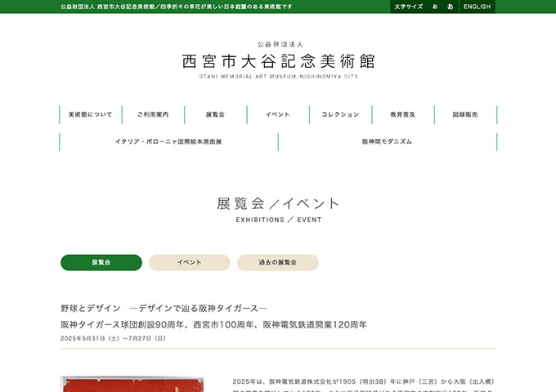
Task: Open イベント in the main navigation bar
Action: click(x=278, y=114)
